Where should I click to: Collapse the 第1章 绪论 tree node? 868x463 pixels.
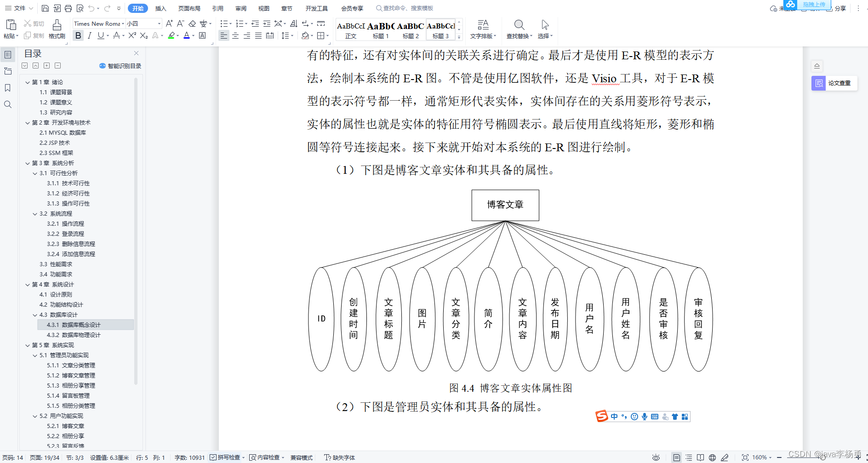pos(28,82)
